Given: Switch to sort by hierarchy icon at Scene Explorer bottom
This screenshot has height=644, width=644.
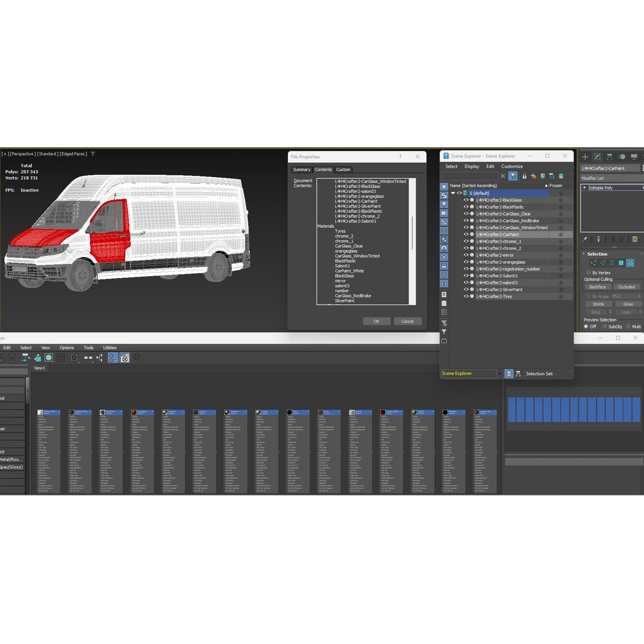Looking at the screenshot, I should click(x=518, y=374).
